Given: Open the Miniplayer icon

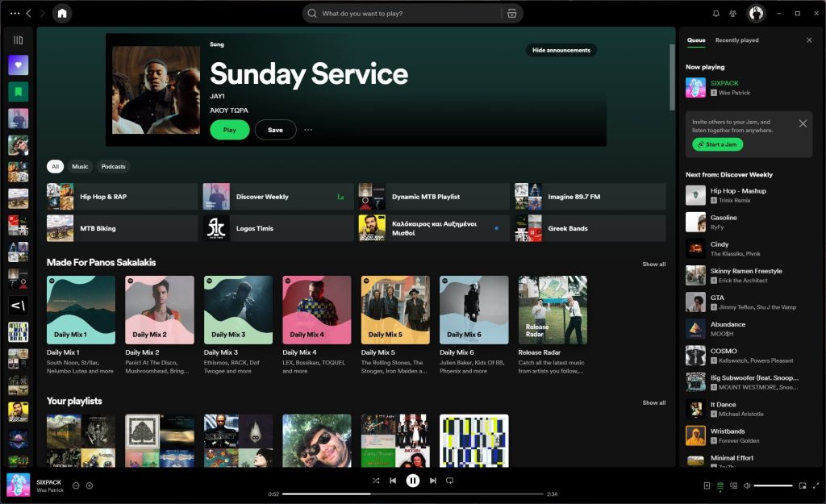Looking at the screenshot, I should point(803,485).
